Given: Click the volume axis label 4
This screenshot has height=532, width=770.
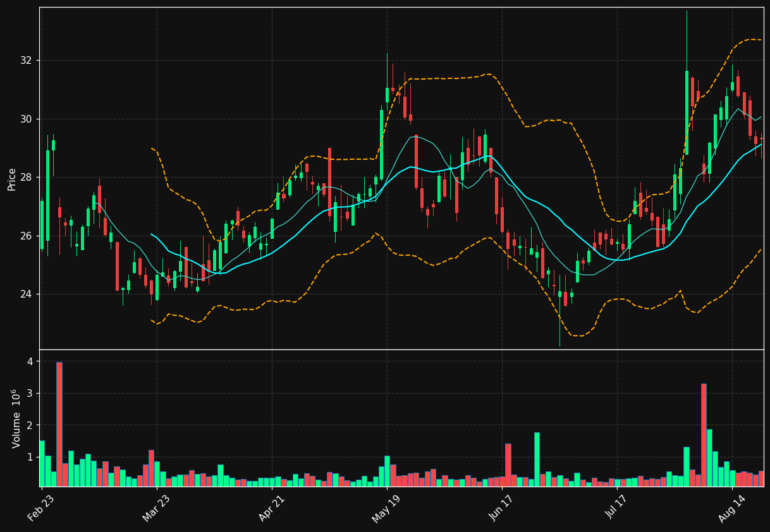Looking at the screenshot, I should pos(30,361).
